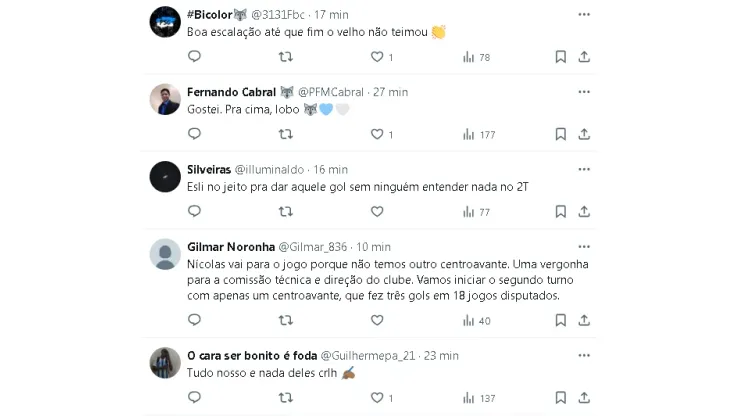Open more menu on Guilhermepa_21's tweet

(x=584, y=354)
